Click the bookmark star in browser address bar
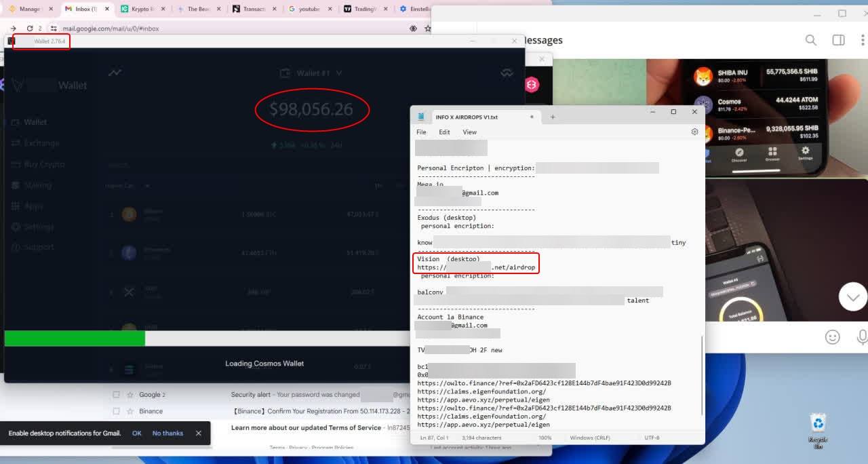 point(427,28)
